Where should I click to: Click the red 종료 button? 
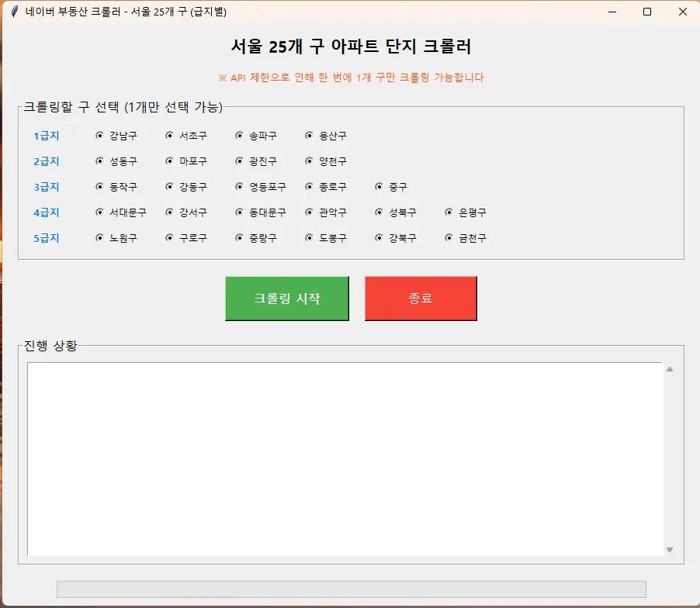coord(421,298)
